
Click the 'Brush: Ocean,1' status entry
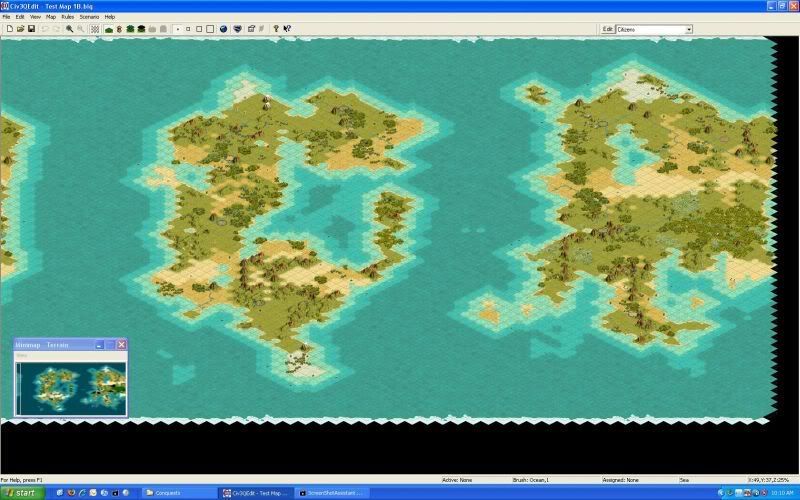click(531, 480)
